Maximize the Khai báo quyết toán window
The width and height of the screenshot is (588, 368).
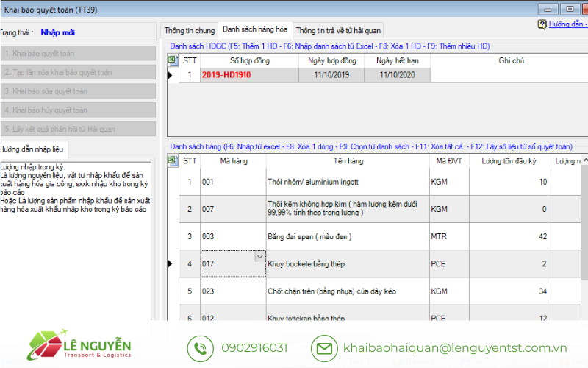pos(570,9)
